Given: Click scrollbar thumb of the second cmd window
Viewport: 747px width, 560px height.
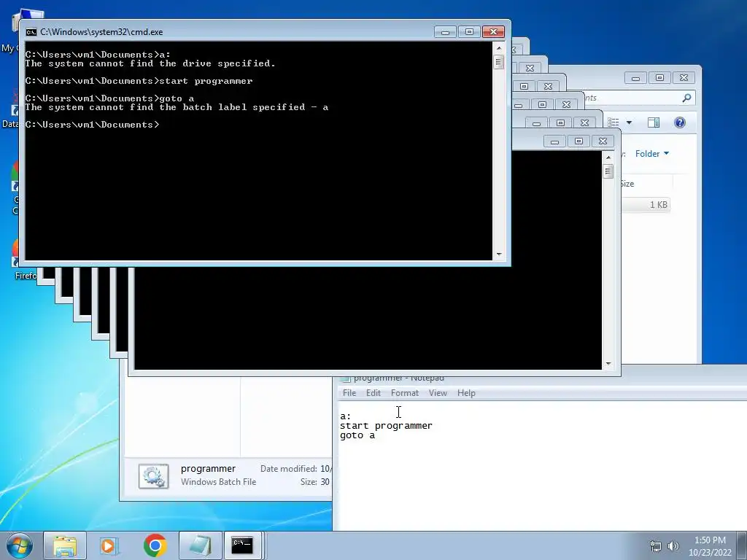Looking at the screenshot, I should (608, 171).
